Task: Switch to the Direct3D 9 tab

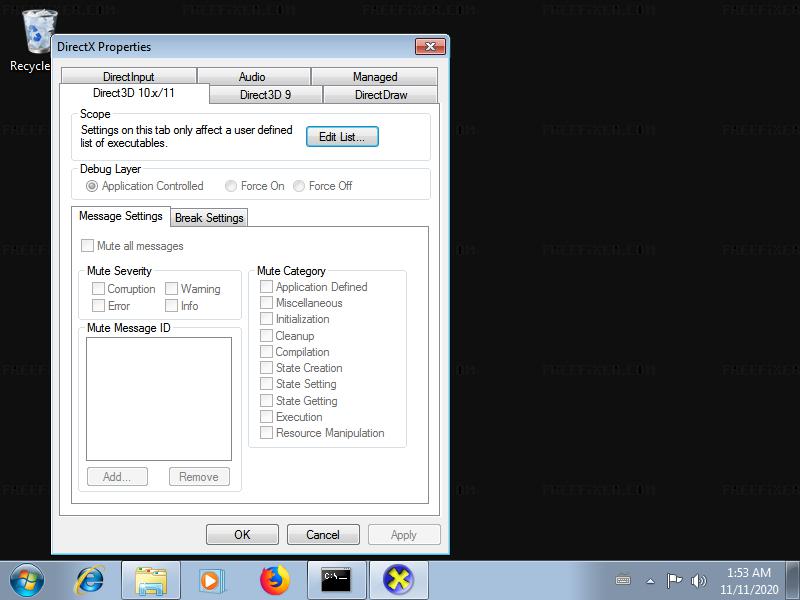Action: (266, 94)
